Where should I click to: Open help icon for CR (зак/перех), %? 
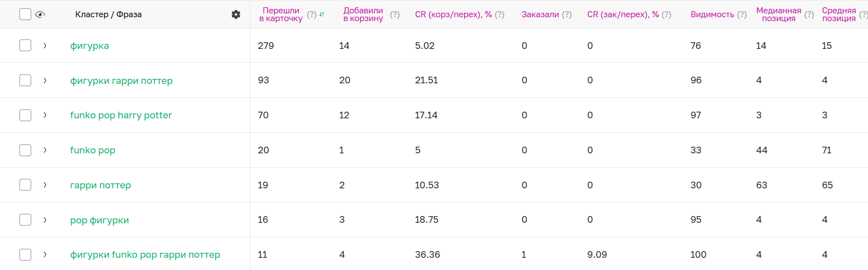pyautogui.click(x=667, y=14)
